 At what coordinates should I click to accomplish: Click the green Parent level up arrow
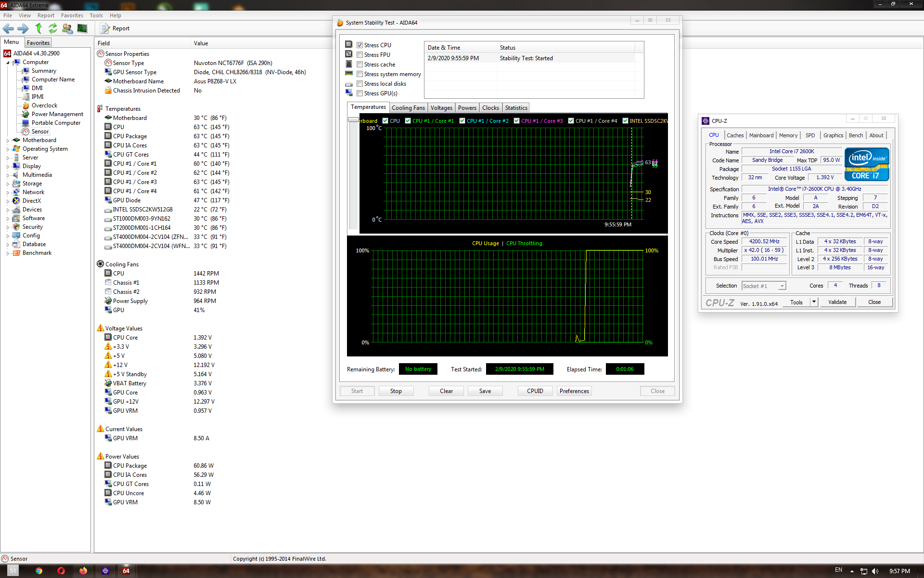coord(38,28)
